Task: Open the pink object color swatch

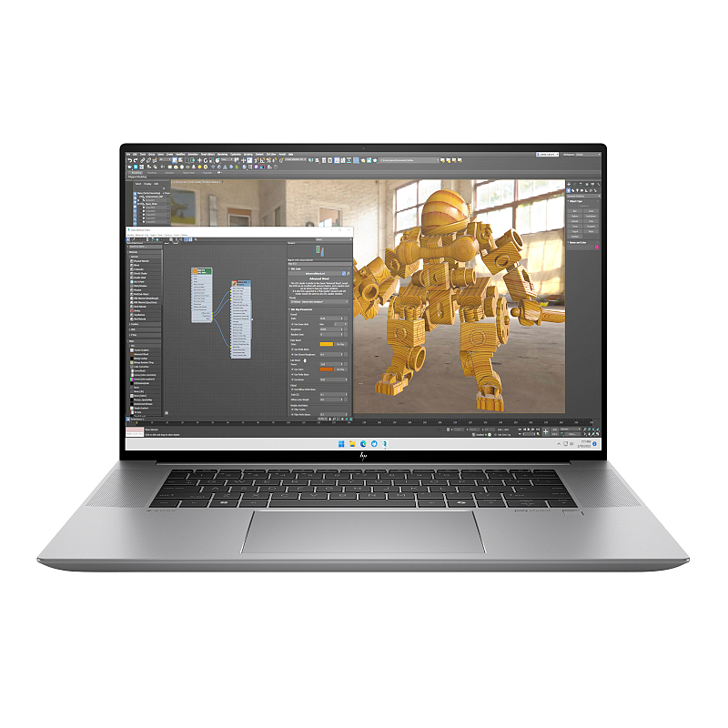Action: 597,247
